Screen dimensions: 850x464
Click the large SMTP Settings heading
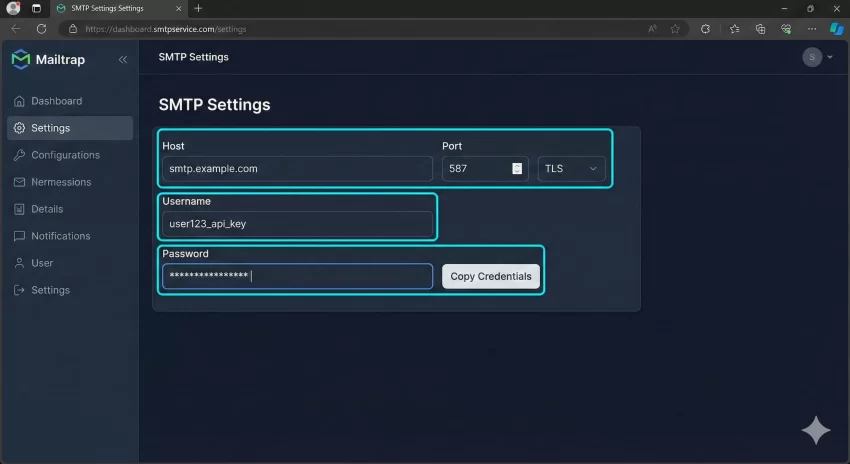click(214, 105)
